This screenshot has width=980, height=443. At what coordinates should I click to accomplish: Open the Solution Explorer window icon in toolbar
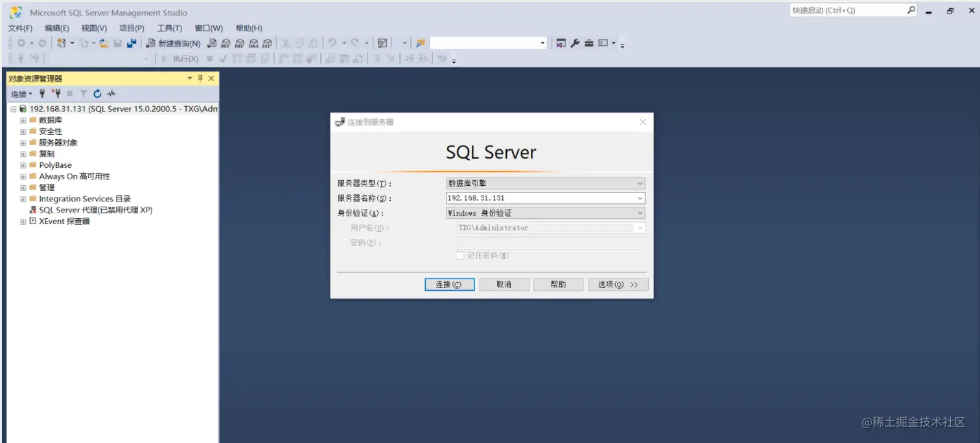(x=561, y=43)
